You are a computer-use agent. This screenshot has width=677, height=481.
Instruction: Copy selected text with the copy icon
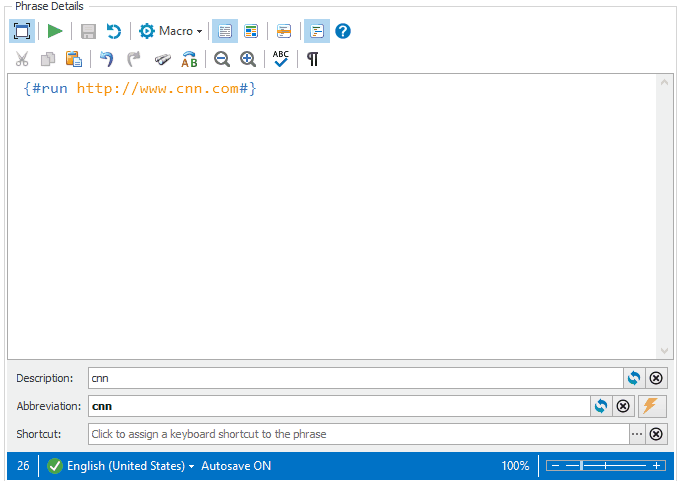coord(48,59)
